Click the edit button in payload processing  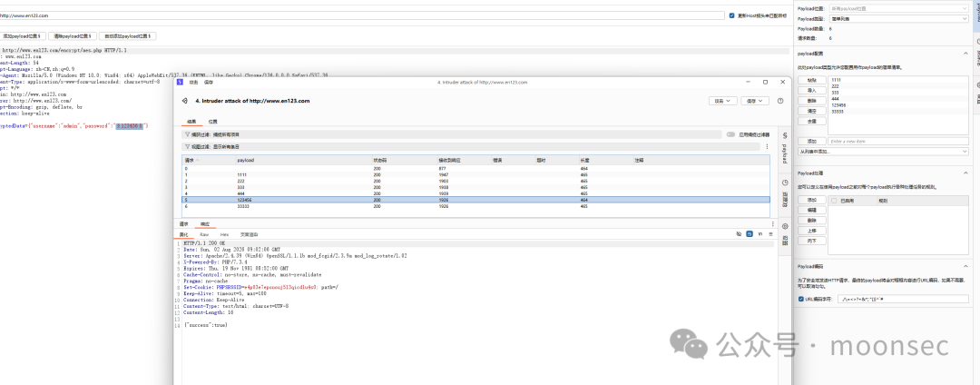[x=812, y=210]
